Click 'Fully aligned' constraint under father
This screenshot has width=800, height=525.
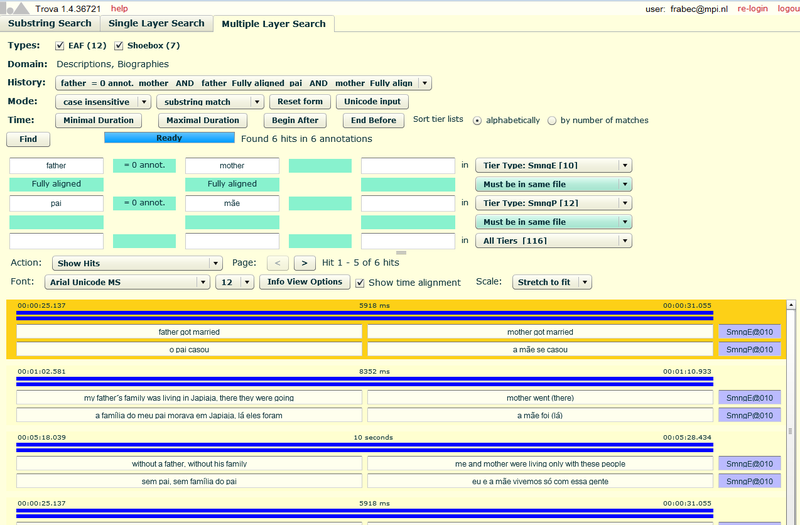(56, 184)
